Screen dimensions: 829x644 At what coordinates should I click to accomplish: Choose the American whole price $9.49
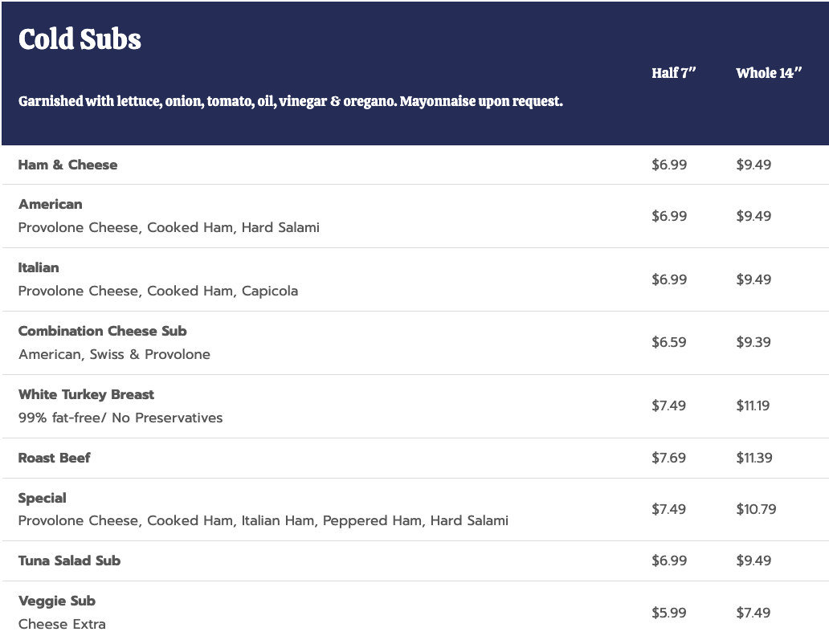pos(753,216)
